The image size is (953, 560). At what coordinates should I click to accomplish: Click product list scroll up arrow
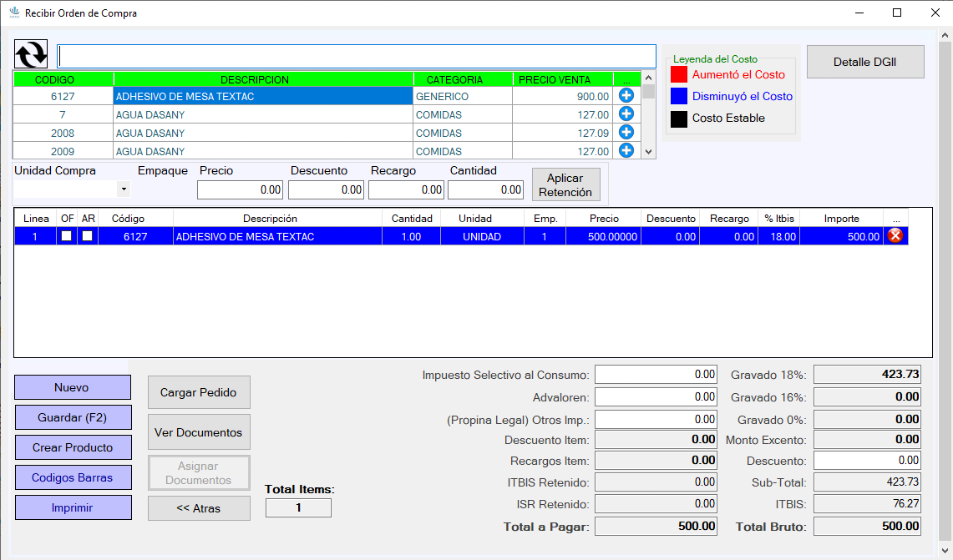(x=648, y=78)
